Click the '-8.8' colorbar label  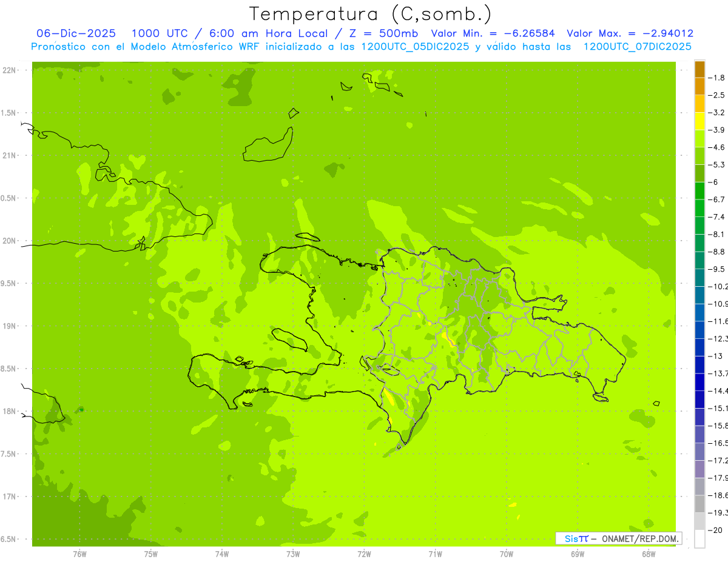pyautogui.click(x=716, y=252)
